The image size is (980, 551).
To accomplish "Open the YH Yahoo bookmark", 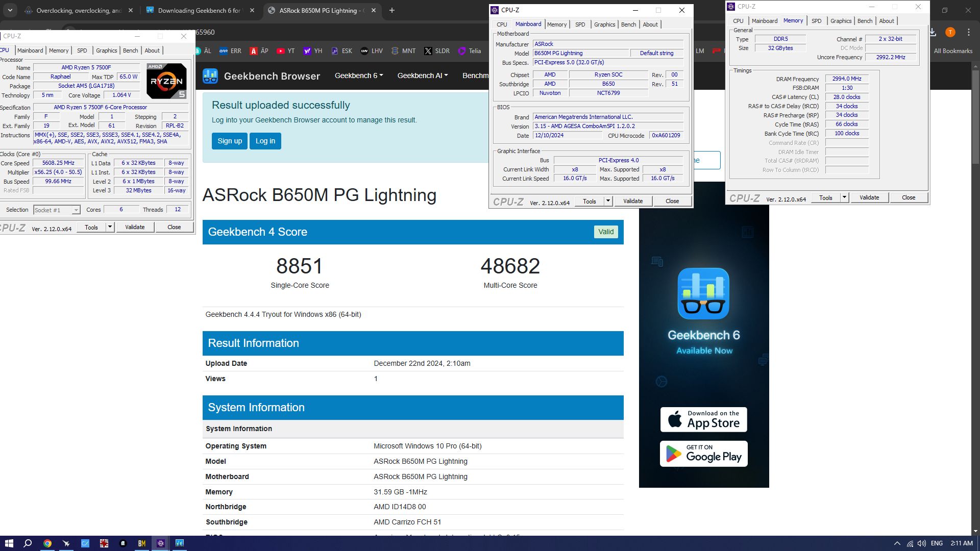I will (312, 51).
